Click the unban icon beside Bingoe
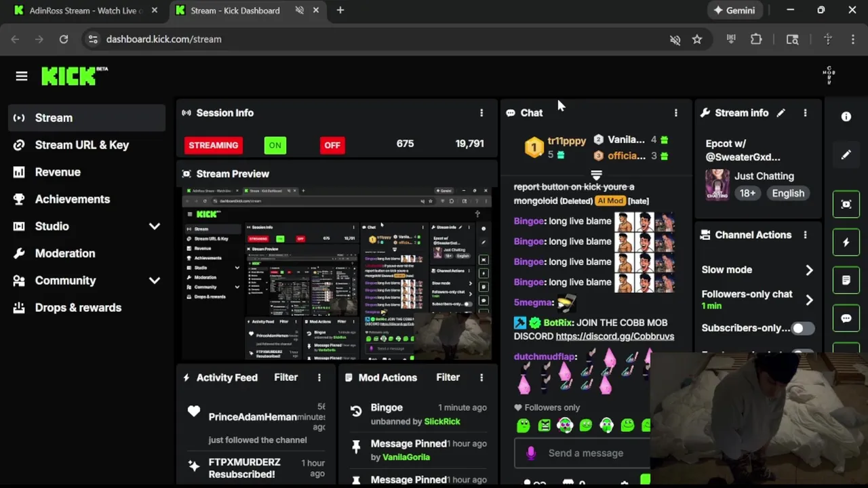Viewport: 868px width, 488px height. point(356,411)
